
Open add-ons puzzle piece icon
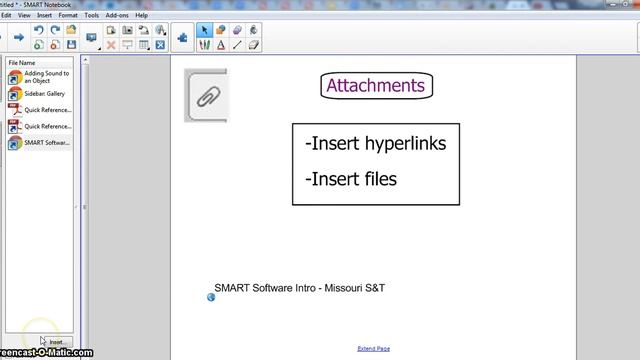pos(182,38)
